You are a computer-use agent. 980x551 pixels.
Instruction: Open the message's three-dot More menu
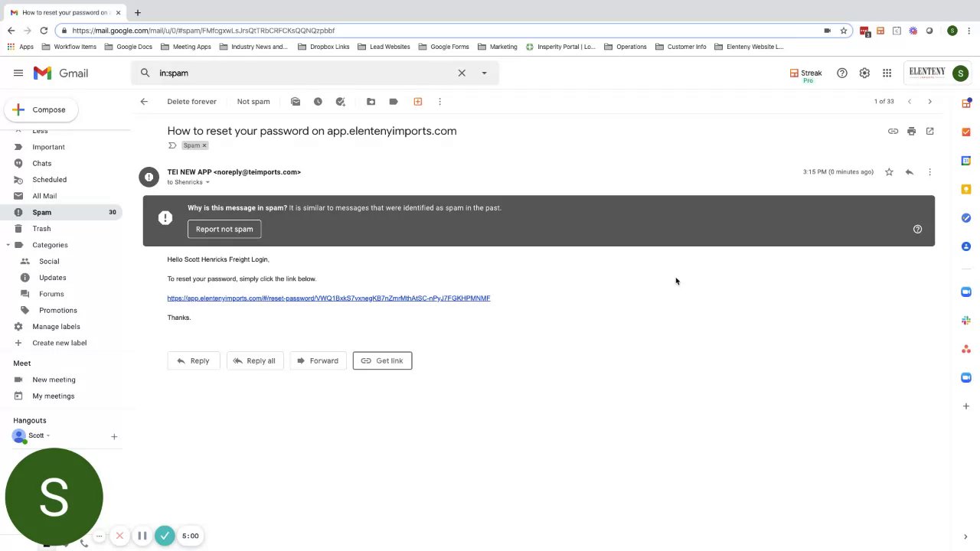click(929, 172)
